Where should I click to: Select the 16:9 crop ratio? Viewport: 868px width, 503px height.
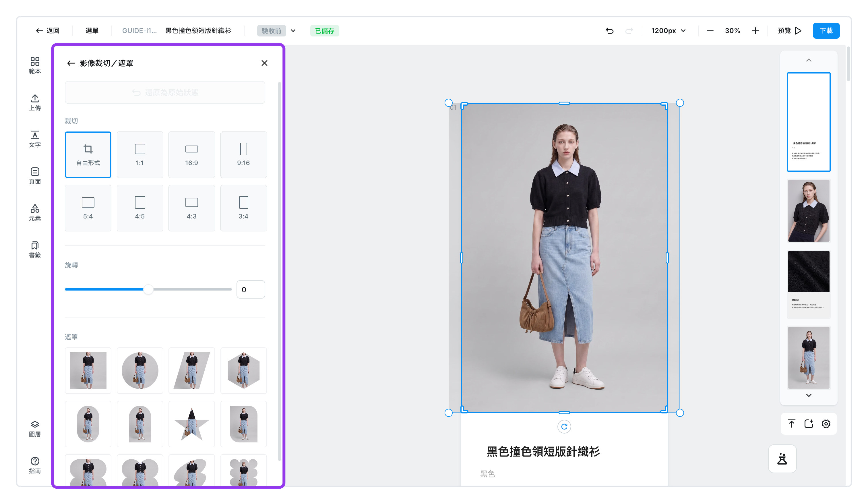pyautogui.click(x=191, y=155)
